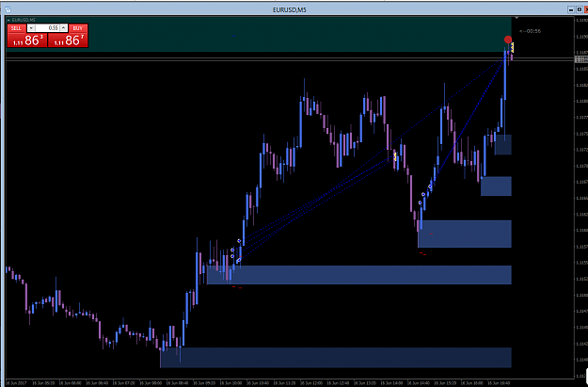The height and width of the screenshot is (387, 588).
Task: Select the chart shift triangle marker
Action: pos(516,18)
